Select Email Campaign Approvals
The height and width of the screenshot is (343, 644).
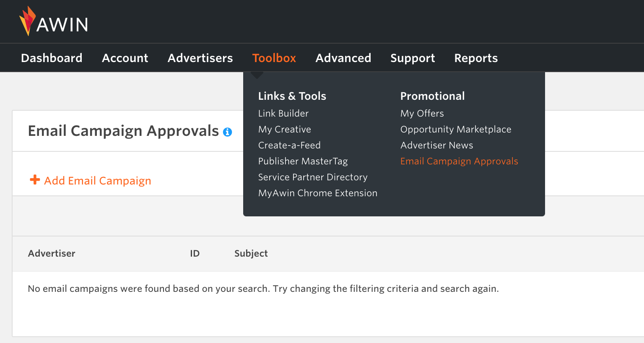pos(459,161)
